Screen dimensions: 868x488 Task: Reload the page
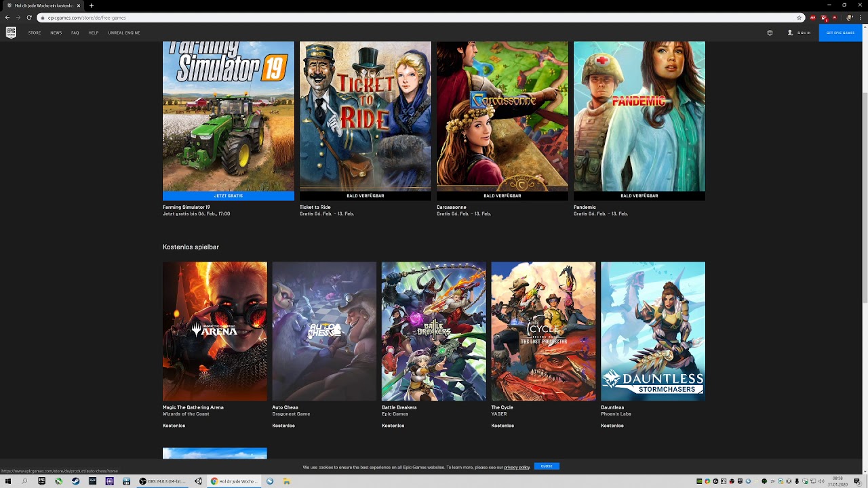[29, 18]
